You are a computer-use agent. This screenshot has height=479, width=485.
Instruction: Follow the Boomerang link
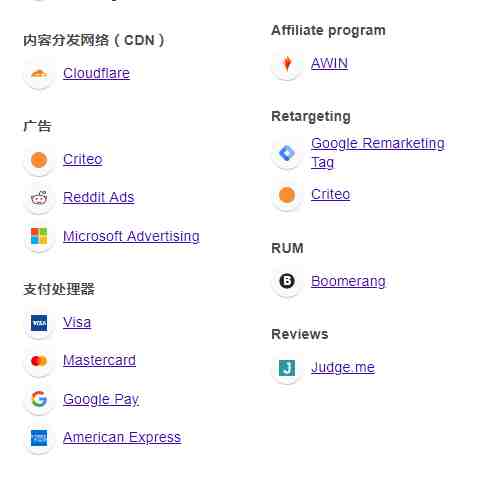tap(348, 281)
